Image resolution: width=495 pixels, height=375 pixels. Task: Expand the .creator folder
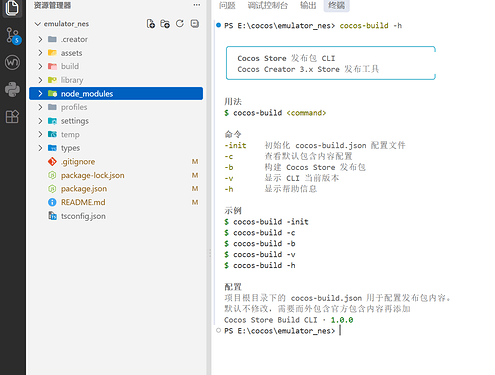(40, 39)
